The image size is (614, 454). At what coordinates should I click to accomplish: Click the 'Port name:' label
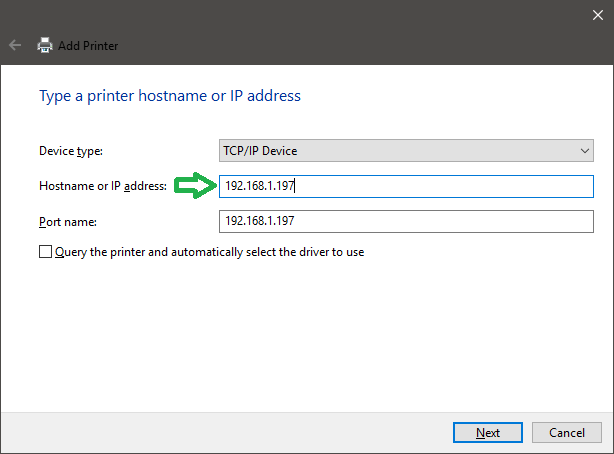click(67, 220)
